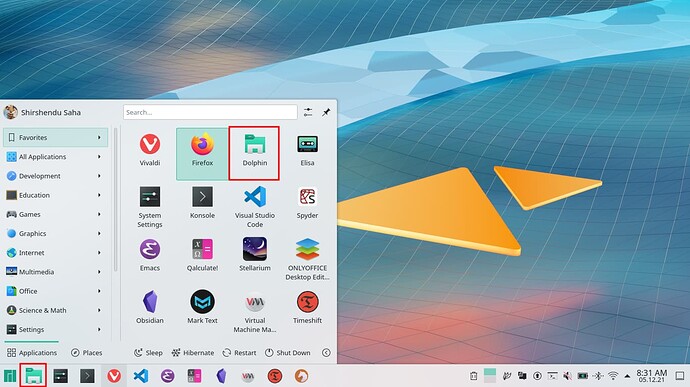Open Konsole terminal from the taskbar
The width and height of the screenshot is (690, 387).
pos(87,376)
